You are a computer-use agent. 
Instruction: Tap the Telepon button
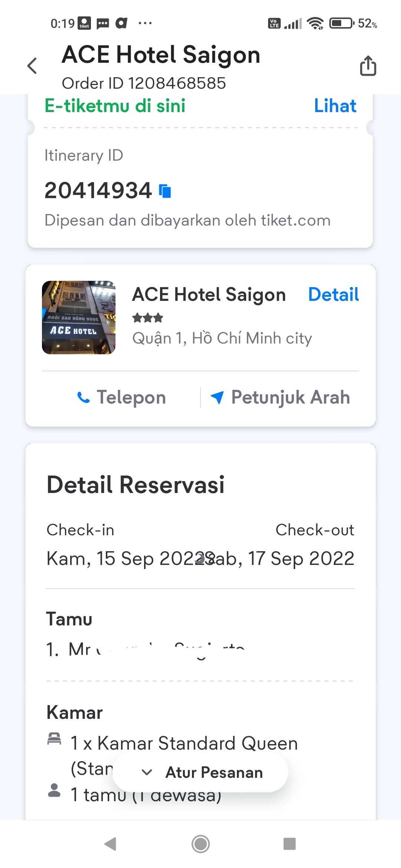coord(121,397)
